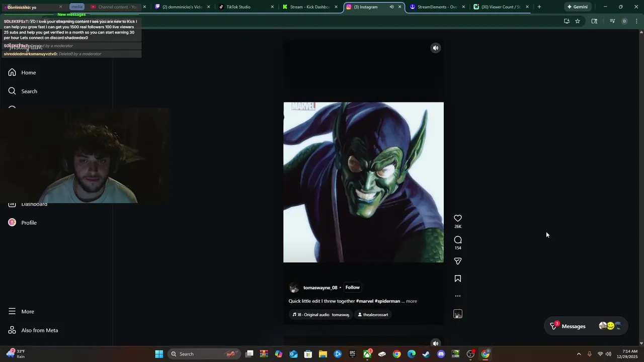Open the Original audio tag
The image size is (644, 362).
click(x=321, y=315)
